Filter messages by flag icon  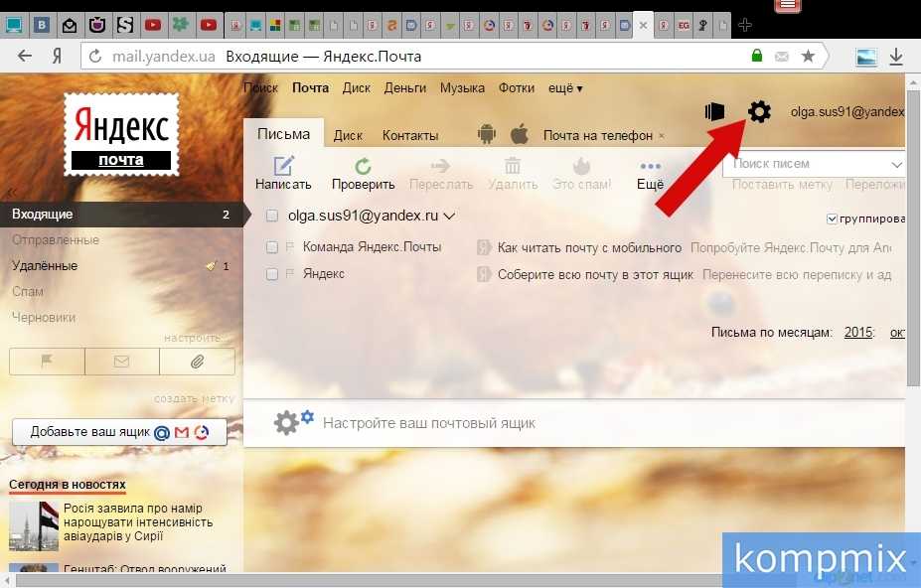(47, 362)
